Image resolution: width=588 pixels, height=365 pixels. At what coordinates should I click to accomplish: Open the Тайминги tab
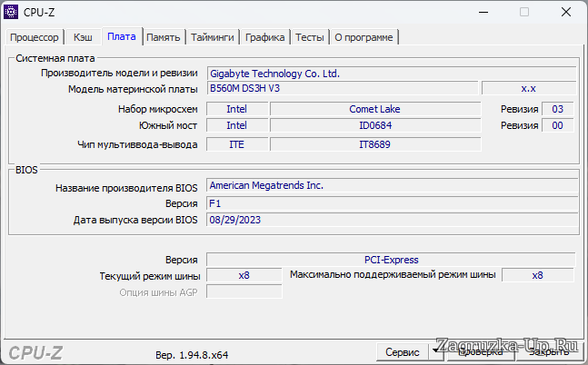tap(214, 37)
